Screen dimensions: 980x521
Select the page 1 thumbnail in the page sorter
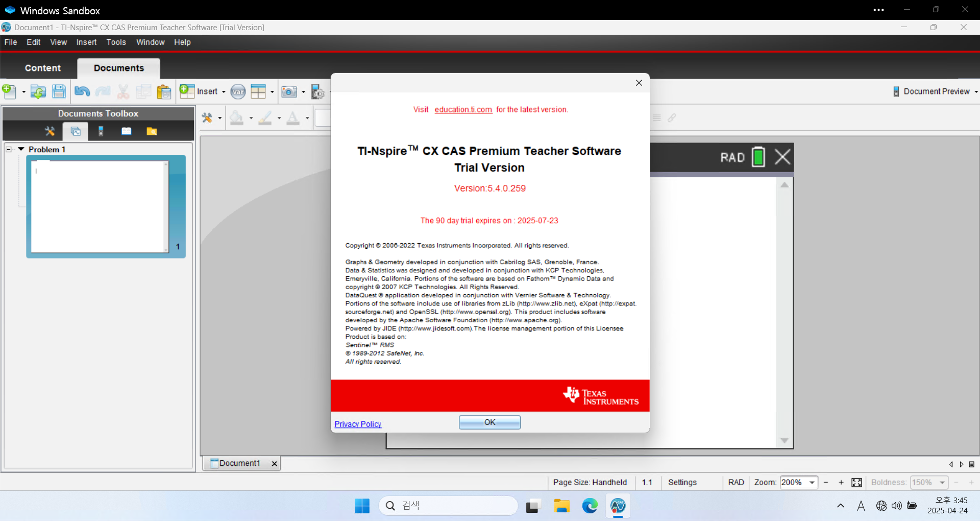tap(100, 206)
